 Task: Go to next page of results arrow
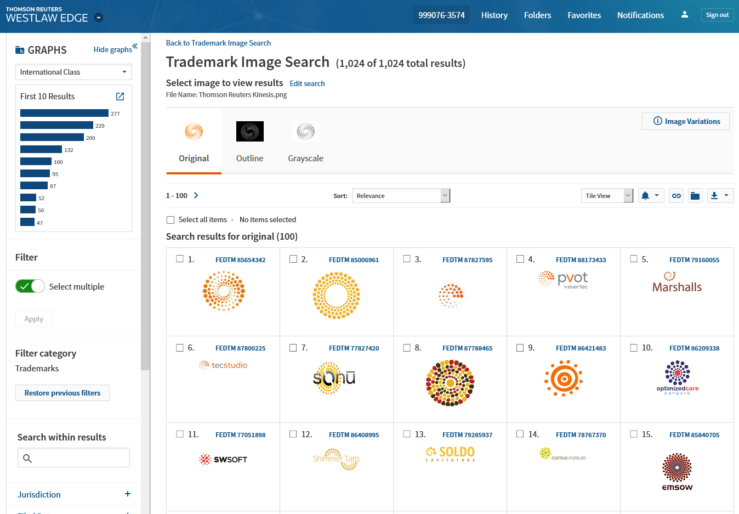196,196
